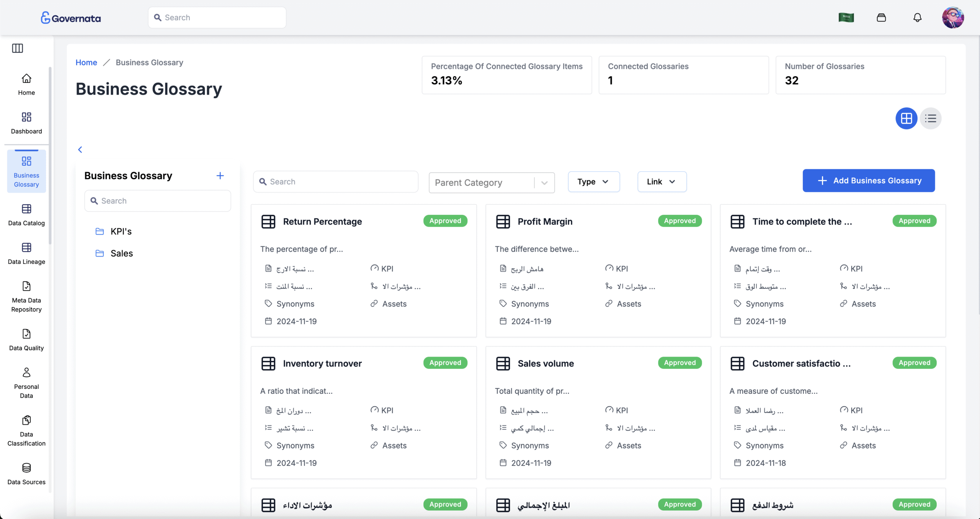Open the مؤشرات الاداء card
The height and width of the screenshot is (519, 980).
[307, 505]
